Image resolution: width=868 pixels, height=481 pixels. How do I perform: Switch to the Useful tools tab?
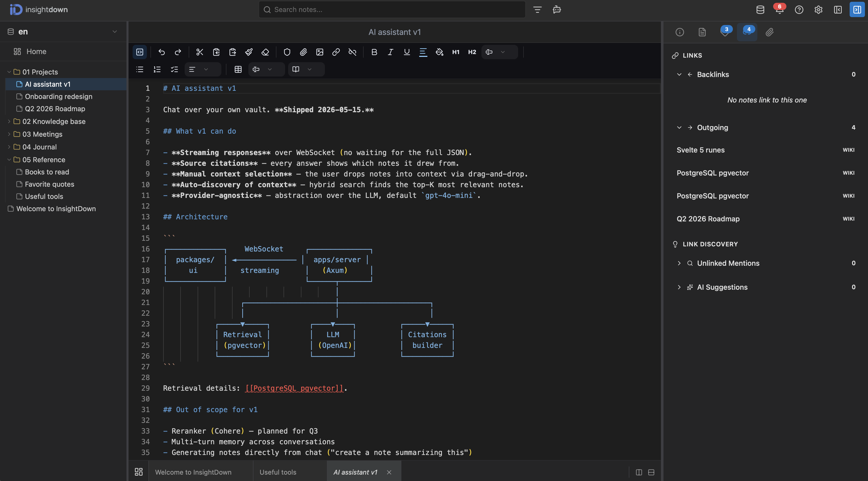tap(278, 472)
